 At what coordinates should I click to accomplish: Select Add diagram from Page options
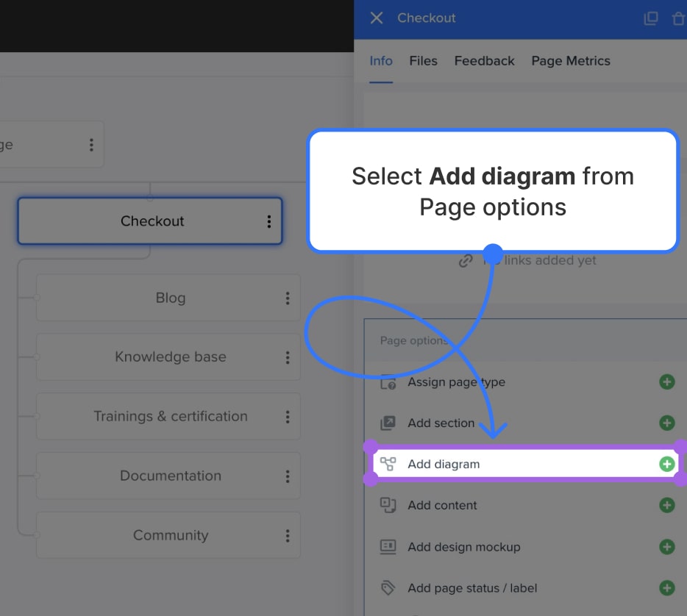(x=526, y=464)
